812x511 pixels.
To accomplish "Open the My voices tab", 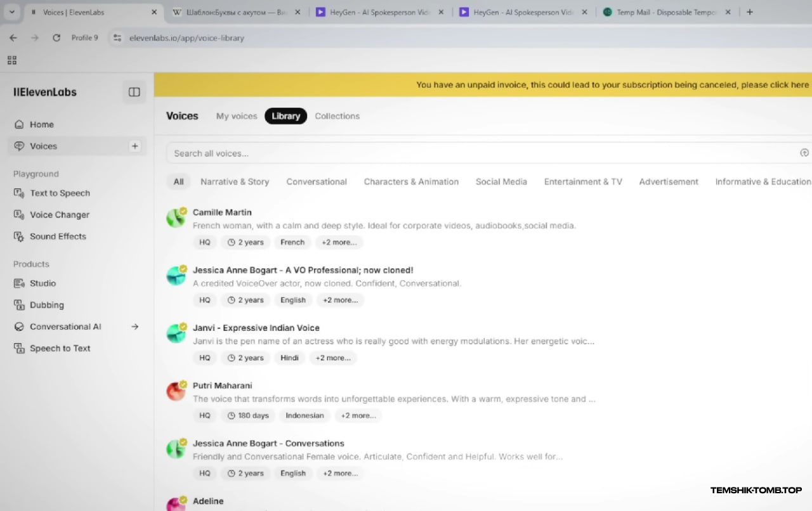I will (x=237, y=116).
